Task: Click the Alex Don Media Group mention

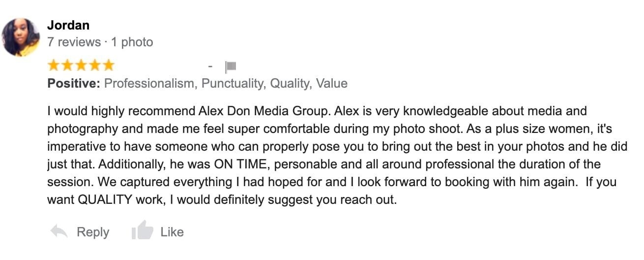Action: tap(262, 111)
